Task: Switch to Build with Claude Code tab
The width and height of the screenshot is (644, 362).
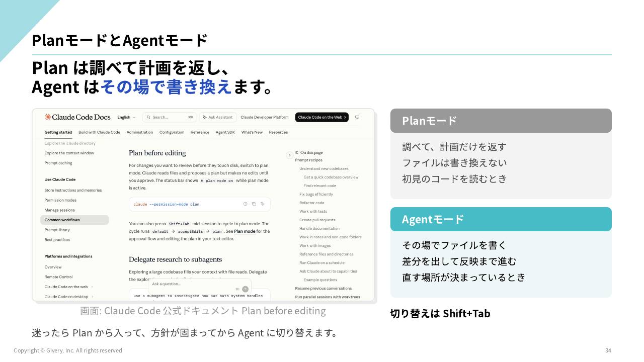Action: pos(99,132)
